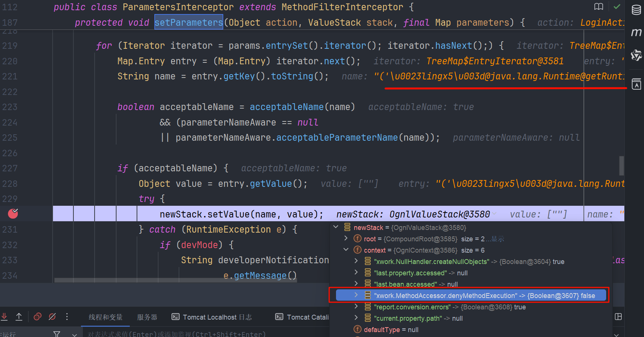Click line number 227 in gutter

[10, 168]
